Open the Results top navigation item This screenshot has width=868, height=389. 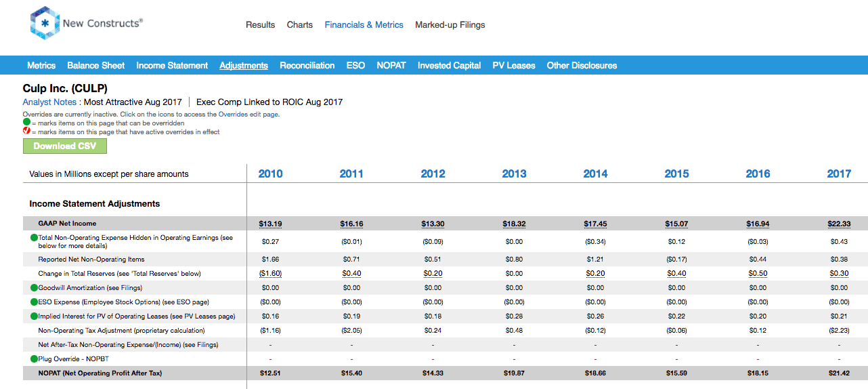260,25
